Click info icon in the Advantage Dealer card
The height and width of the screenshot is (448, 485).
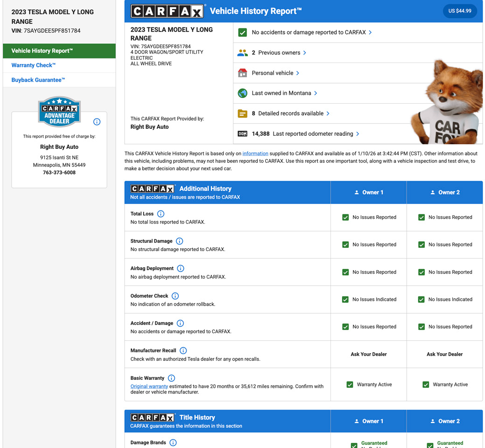pyautogui.click(x=97, y=122)
